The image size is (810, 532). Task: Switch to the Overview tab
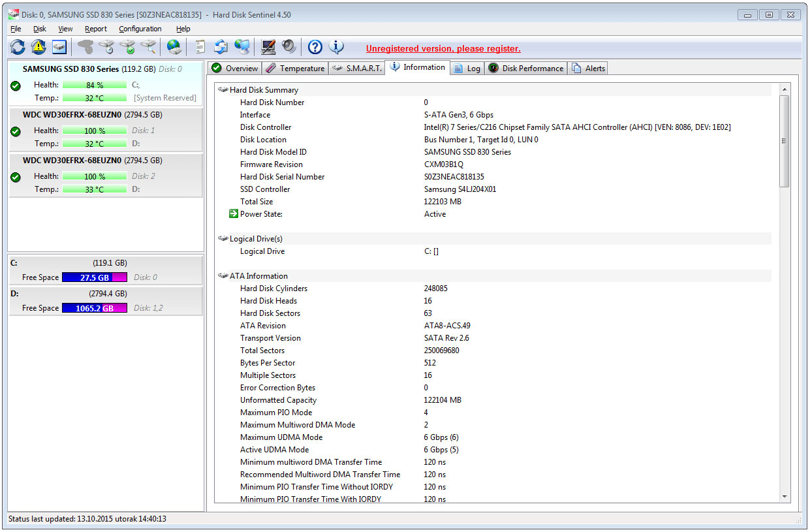pyautogui.click(x=235, y=69)
